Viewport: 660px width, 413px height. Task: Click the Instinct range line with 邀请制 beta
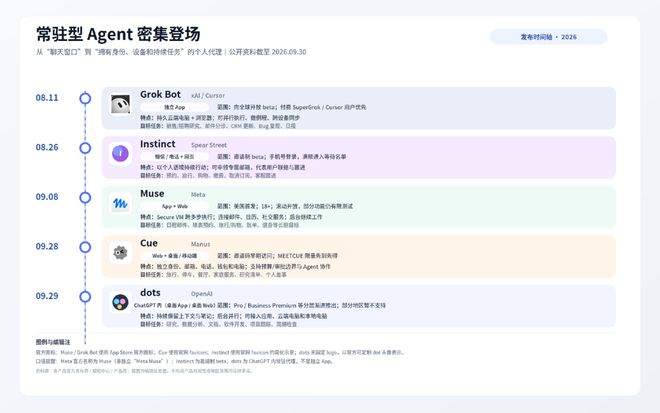(x=282, y=157)
